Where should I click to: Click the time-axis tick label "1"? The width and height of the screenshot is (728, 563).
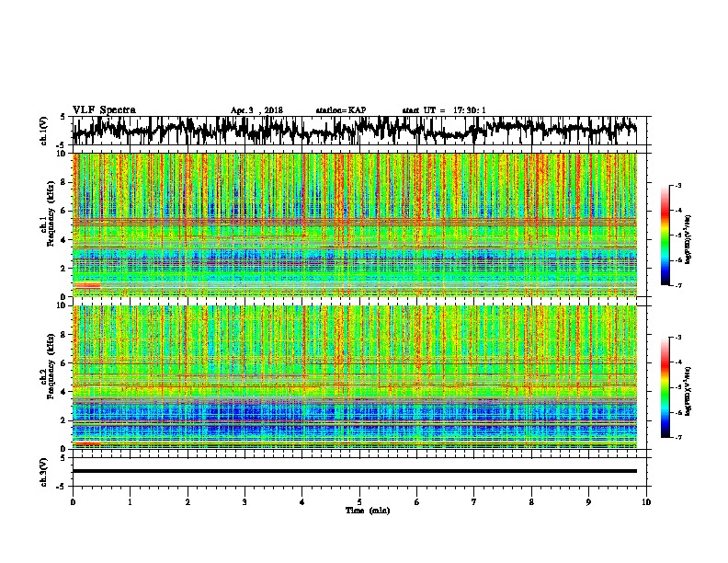pyautogui.click(x=130, y=501)
